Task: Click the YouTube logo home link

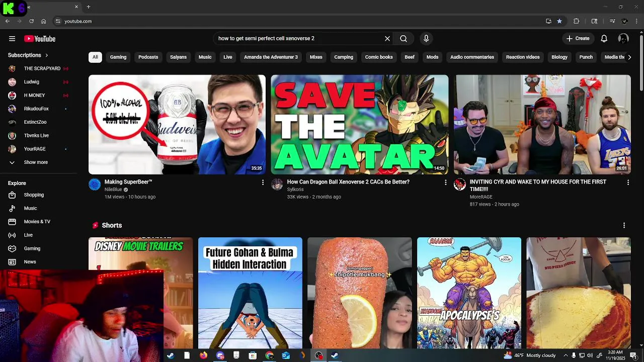Action: point(40,39)
